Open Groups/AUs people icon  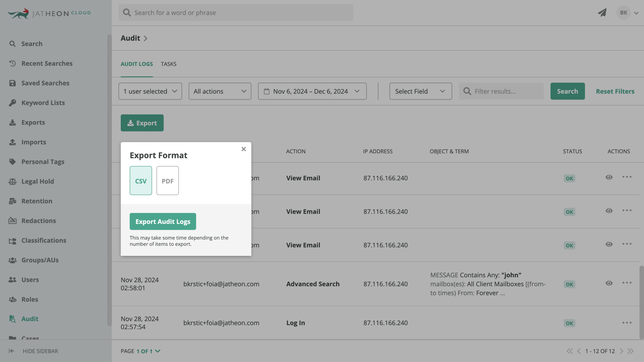click(x=12, y=260)
